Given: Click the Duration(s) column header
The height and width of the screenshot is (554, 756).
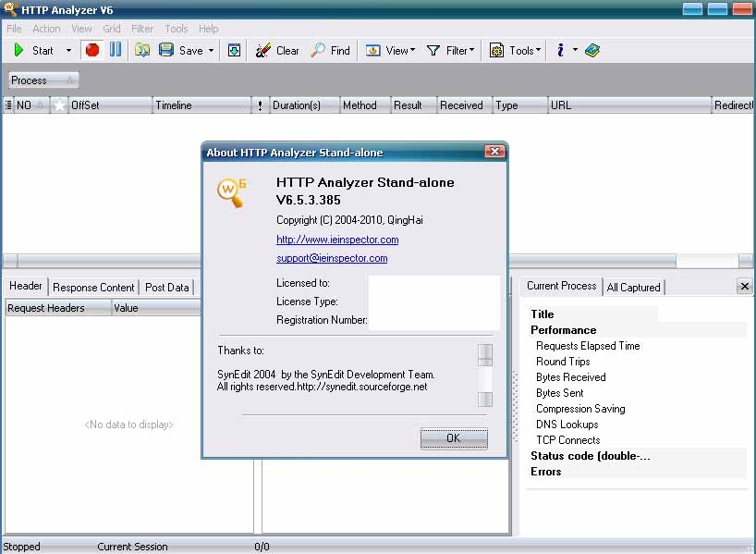Looking at the screenshot, I should 304,105.
